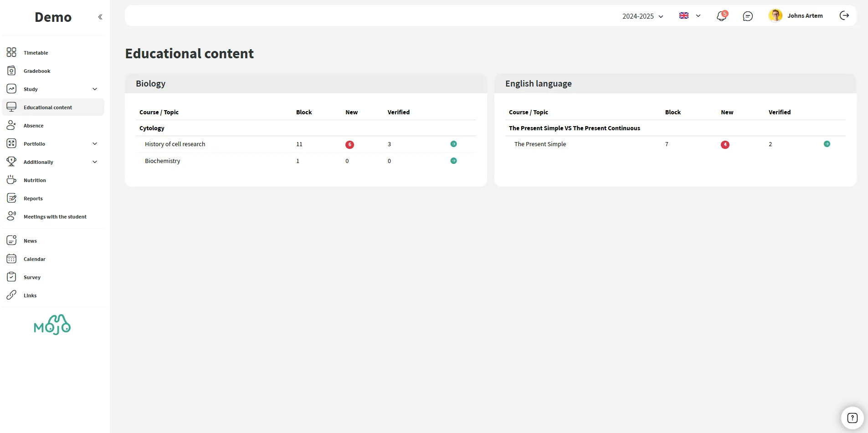This screenshot has height=433, width=868.
Task: Open the language flag dropdown
Action: click(689, 16)
